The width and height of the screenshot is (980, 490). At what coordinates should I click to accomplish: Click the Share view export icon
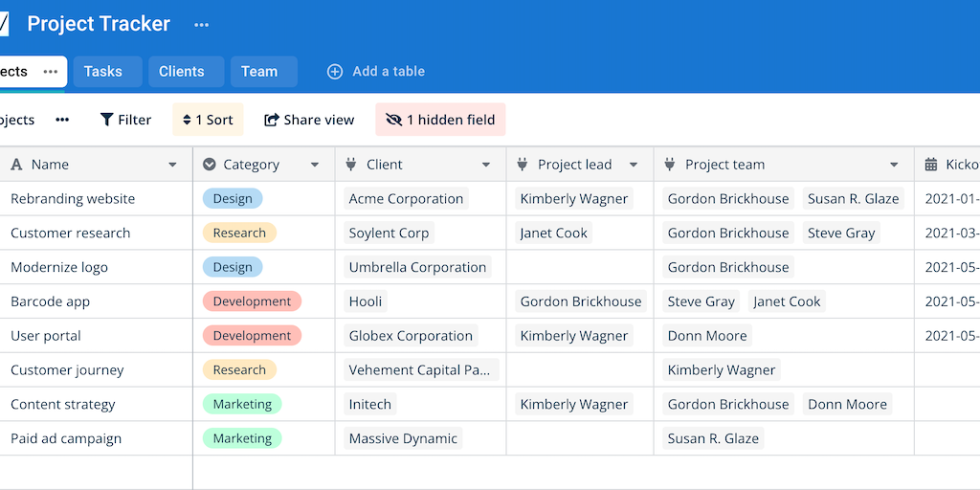[272, 120]
